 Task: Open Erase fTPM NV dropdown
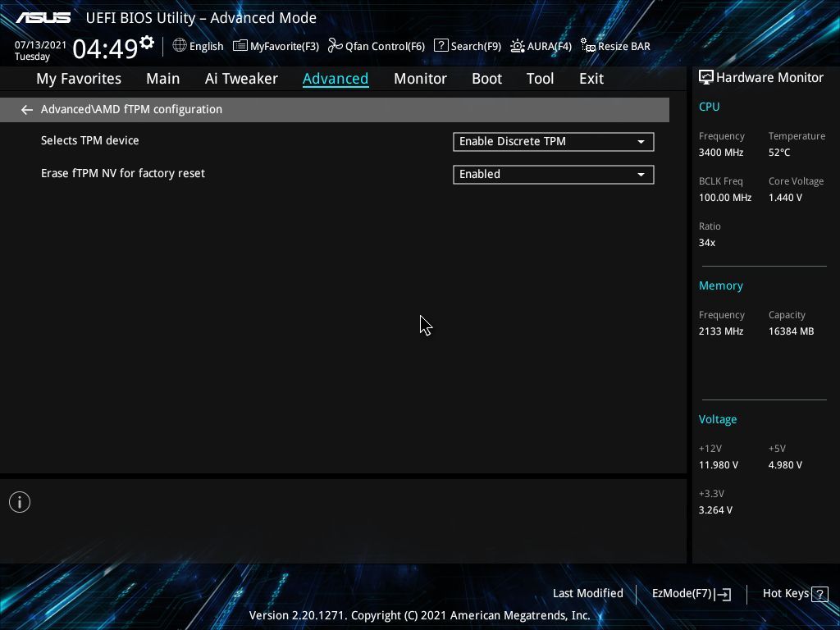(x=554, y=174)
